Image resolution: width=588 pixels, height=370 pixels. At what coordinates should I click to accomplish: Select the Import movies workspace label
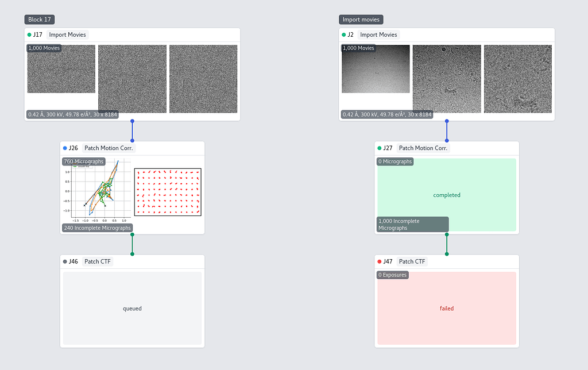[361, 20]
